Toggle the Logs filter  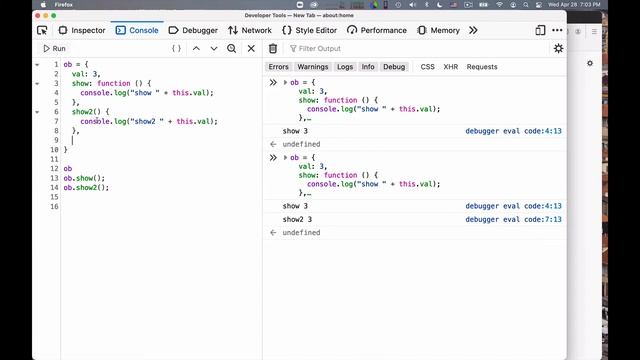point(345,67)
